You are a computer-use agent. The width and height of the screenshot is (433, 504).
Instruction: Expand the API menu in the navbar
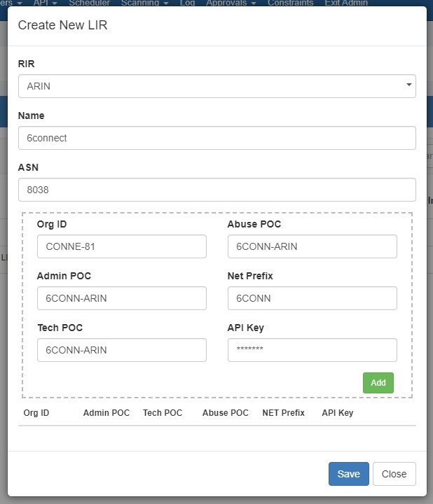tap(45, 3)
